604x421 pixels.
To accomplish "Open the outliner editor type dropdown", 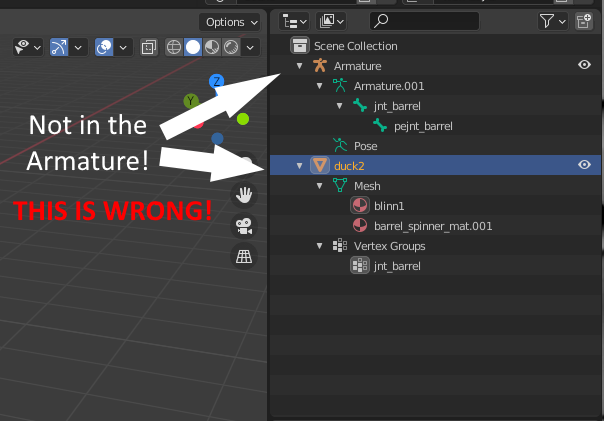I will 294,22.
